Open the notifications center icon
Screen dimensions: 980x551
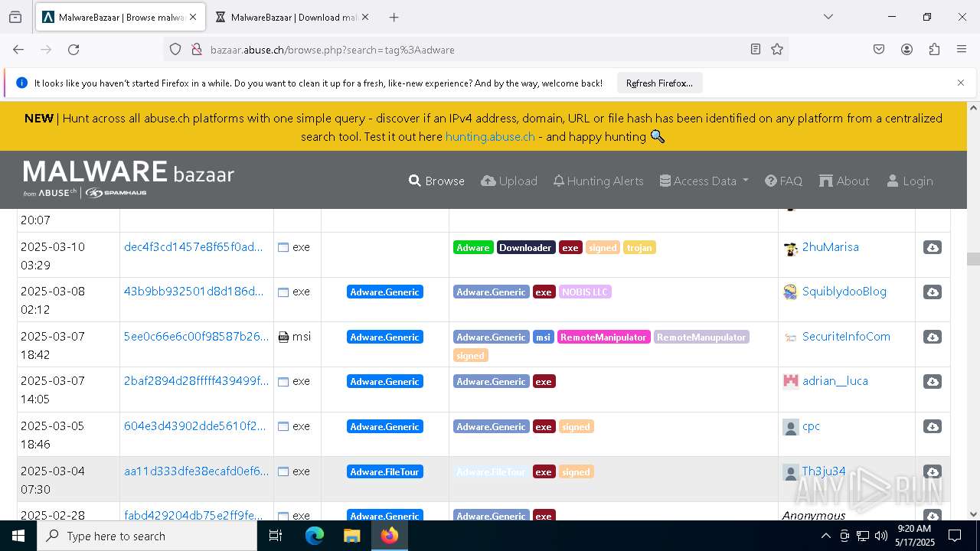955,536
